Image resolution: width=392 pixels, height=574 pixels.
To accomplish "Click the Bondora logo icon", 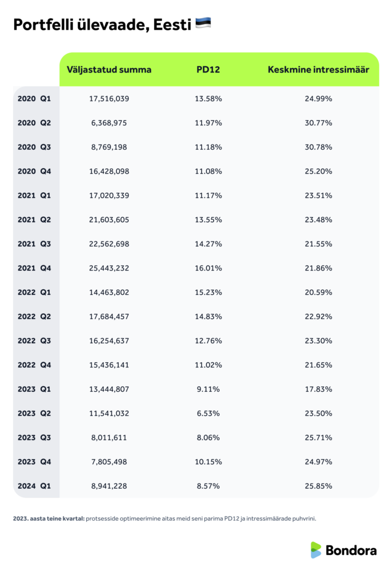I will 316,550.
